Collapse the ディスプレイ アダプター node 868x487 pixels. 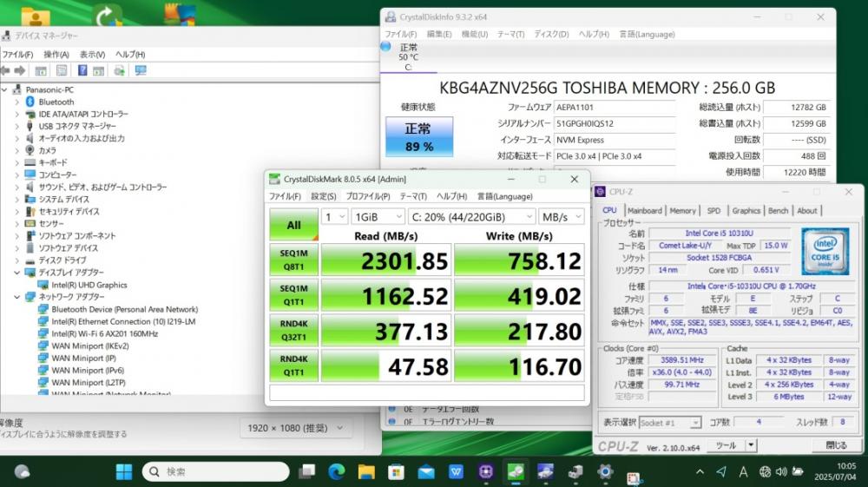(x=16, y=273)
